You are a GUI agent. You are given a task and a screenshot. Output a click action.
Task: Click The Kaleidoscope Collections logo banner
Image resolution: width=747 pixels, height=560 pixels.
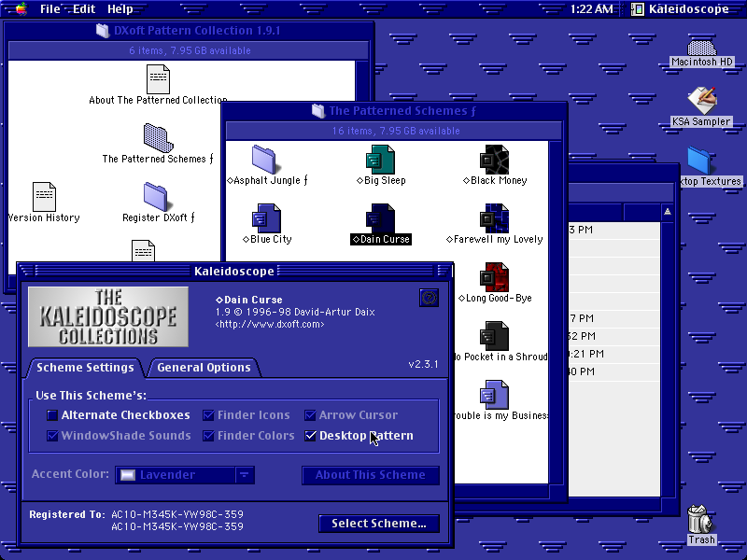click(x=108, y=316)
